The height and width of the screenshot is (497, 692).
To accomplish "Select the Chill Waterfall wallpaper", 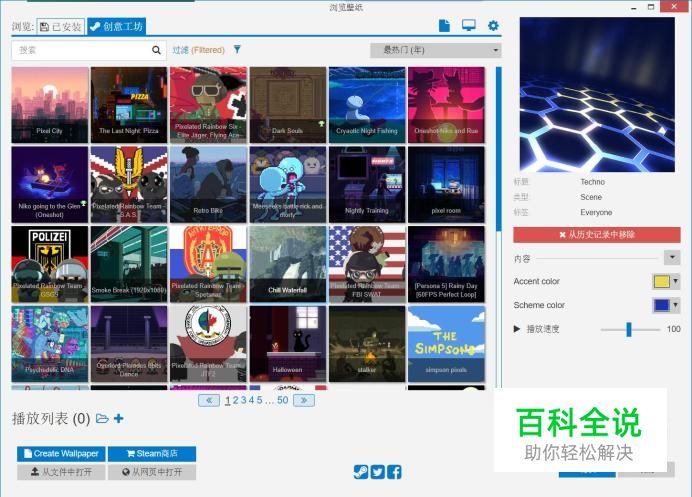I will click(288, 264).
